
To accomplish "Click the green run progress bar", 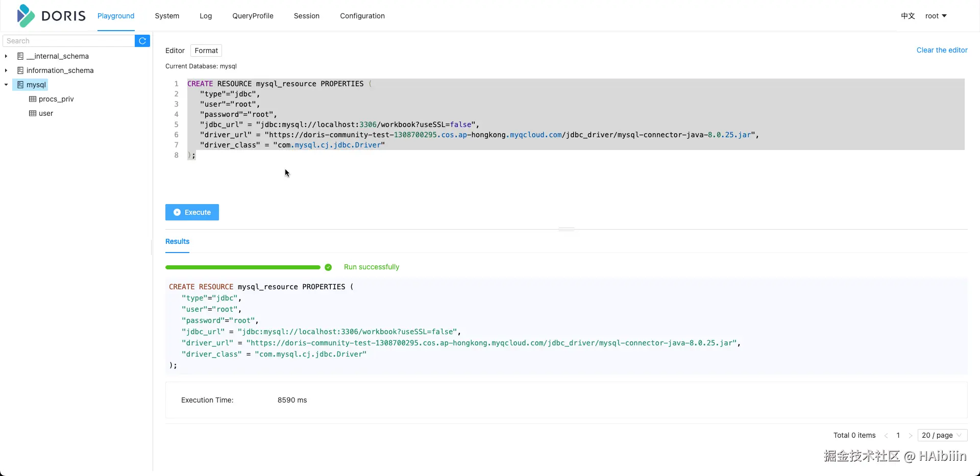I will pos(242,267).
